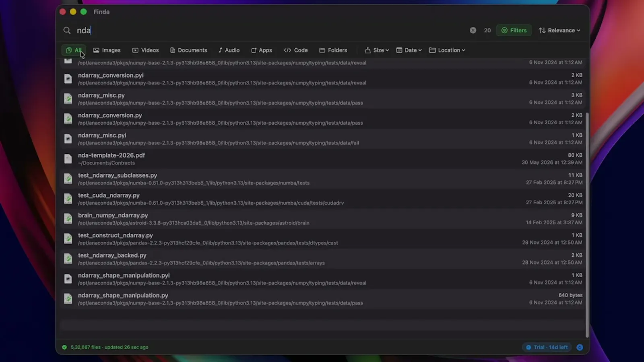
Task: Select the Folders filter tab
Action: [333, 50]
